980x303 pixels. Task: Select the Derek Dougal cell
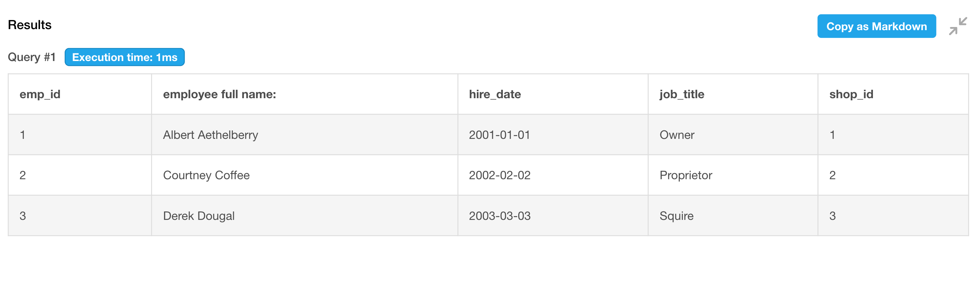304,216
